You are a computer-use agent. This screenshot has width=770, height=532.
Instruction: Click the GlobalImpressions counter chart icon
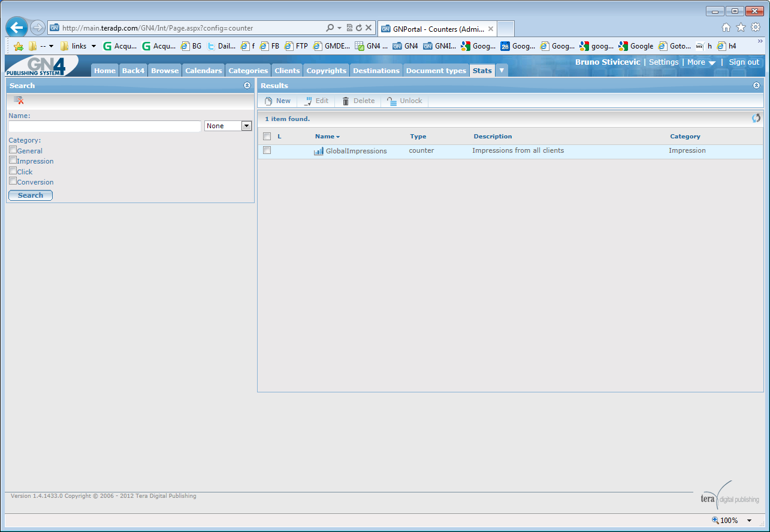(x=319, y=151)
